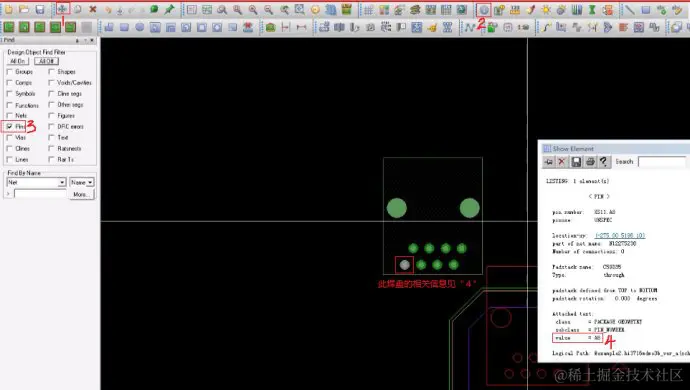
Task: Click the Search field in Show Element
Action: [x=662, y=162]
